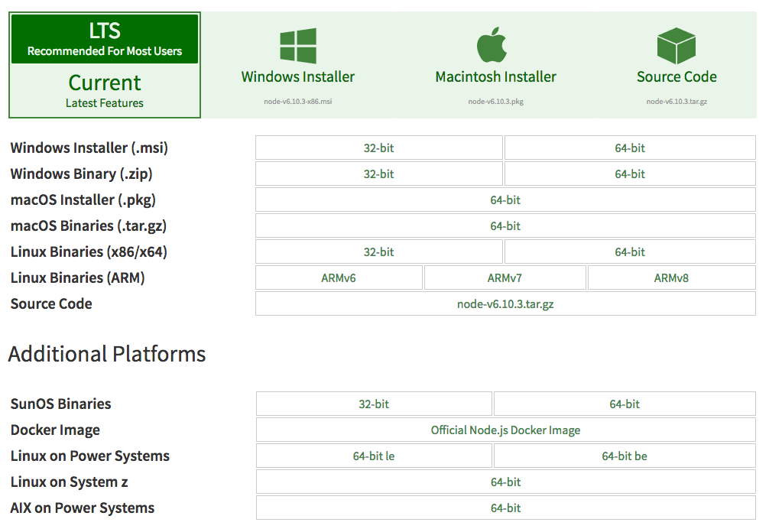769x532 pixels.
Task: Open the Macintosh Installer link
Action: click(x=495, y=76)
